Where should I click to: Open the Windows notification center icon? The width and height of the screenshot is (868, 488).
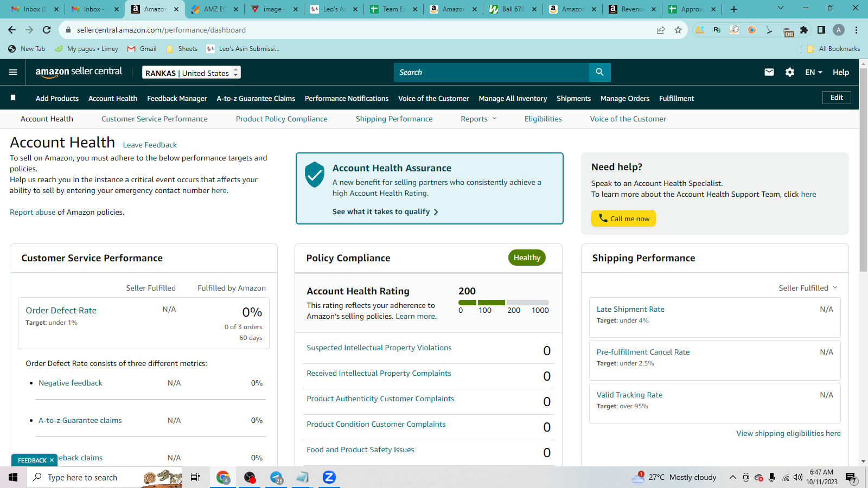point(851,477)
